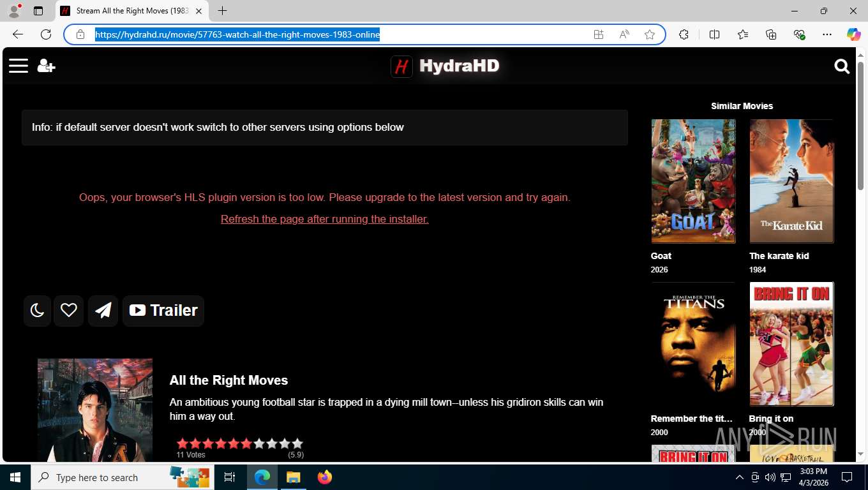Image resolution: width=868 pixels, height=490 pixels.
Task: View site information lock icon
Action: (80, 34)
